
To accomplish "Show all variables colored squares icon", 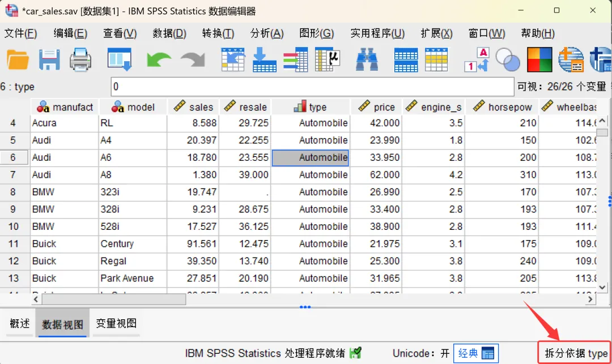I will pyautogui.click(x=539, y=59).
